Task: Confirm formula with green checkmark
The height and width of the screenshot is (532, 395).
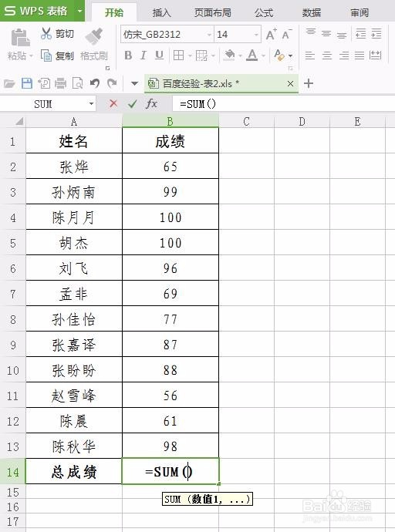Action: (x=133, y=103)
